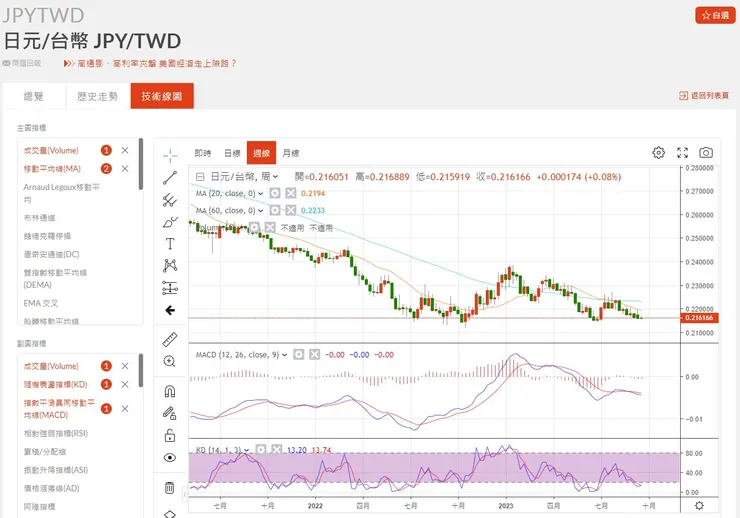740x518 pixels.
Task: Click the 問題回報 report link
Action: tap(22, 63)
